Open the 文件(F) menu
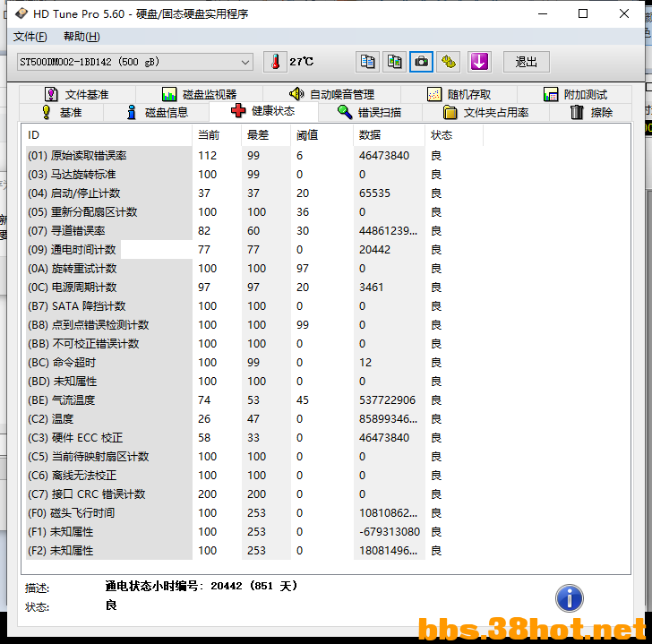 (30, 37)
